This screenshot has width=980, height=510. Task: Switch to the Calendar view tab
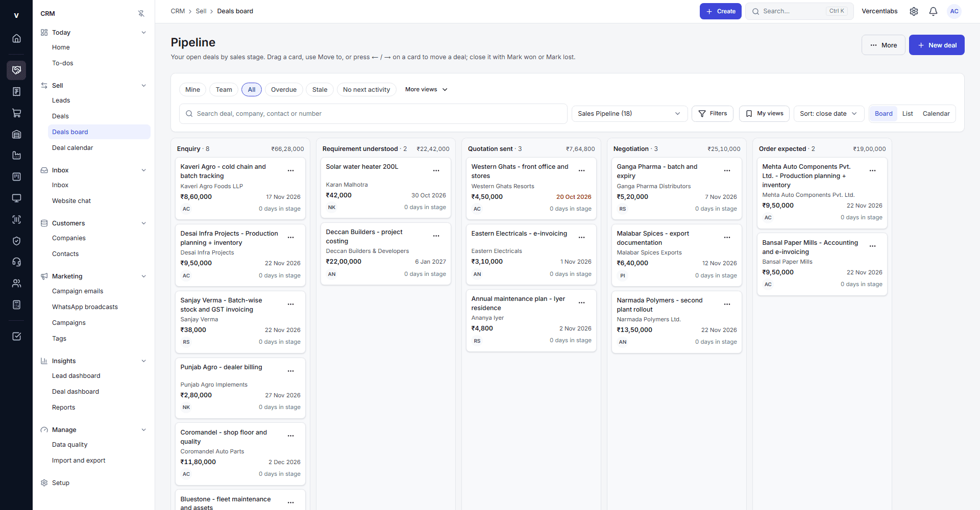(936, 114)
